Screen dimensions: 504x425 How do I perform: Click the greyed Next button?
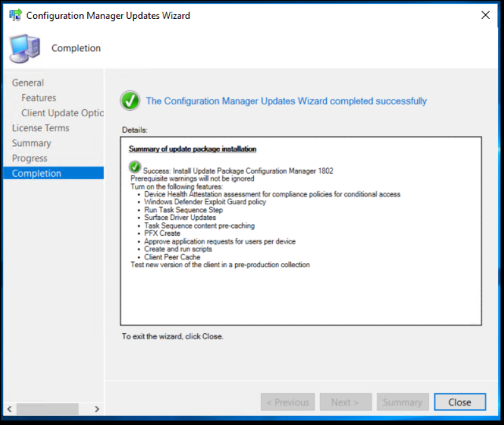point(346,402)
